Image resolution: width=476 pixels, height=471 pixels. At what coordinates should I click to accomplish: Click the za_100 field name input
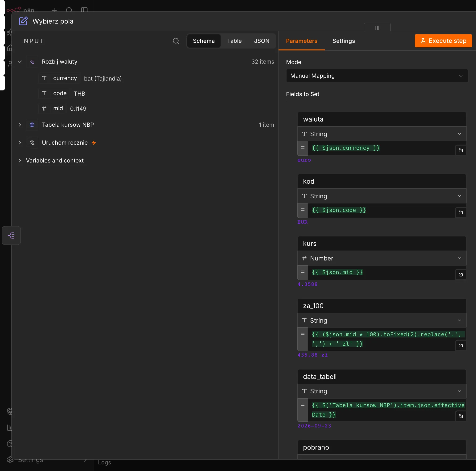point(382,306)
